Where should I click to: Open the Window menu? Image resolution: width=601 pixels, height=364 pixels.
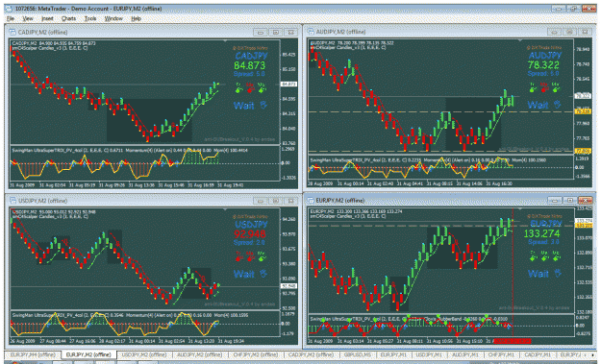pos(113,18)
